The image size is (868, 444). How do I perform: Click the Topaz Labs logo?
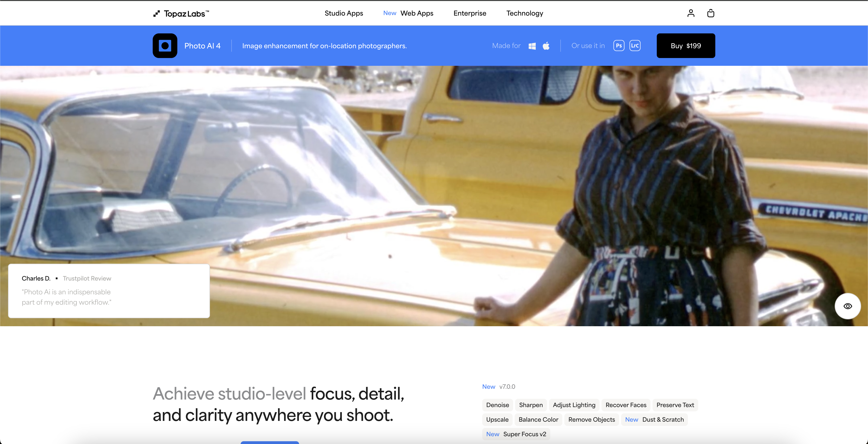click(181, 13)
